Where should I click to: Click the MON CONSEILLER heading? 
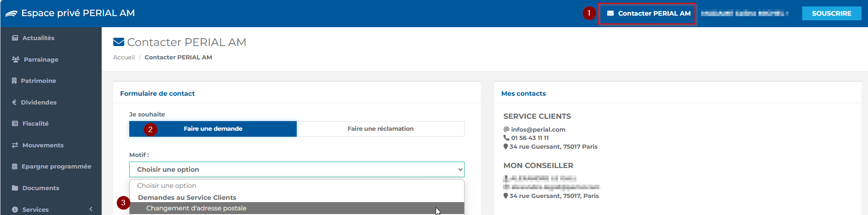(x=538, y=166)
